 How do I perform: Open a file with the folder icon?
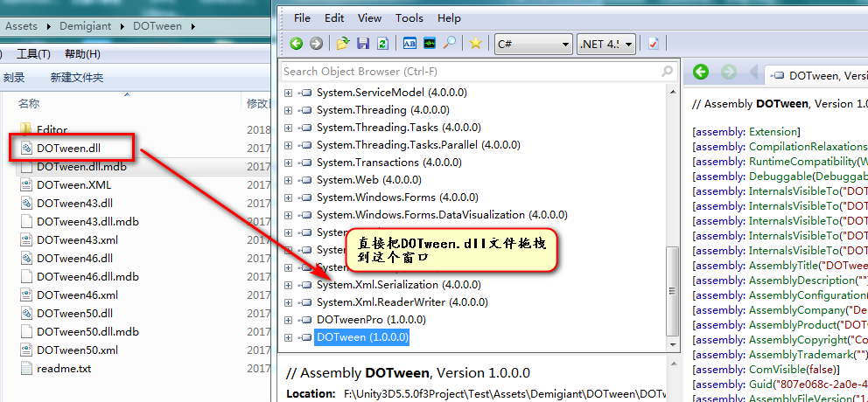[343, 43]
